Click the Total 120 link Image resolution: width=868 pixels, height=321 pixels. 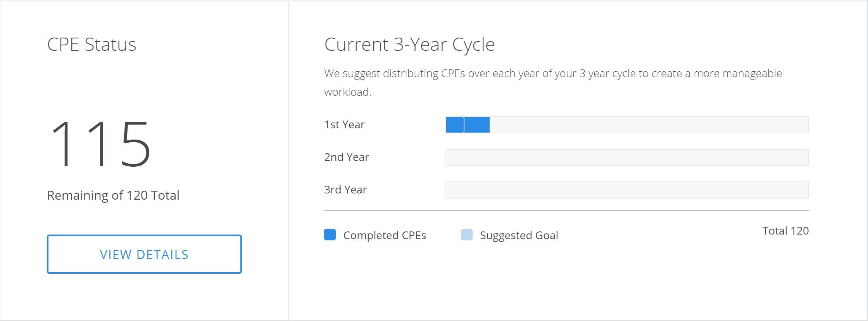(x=785, y=231)
